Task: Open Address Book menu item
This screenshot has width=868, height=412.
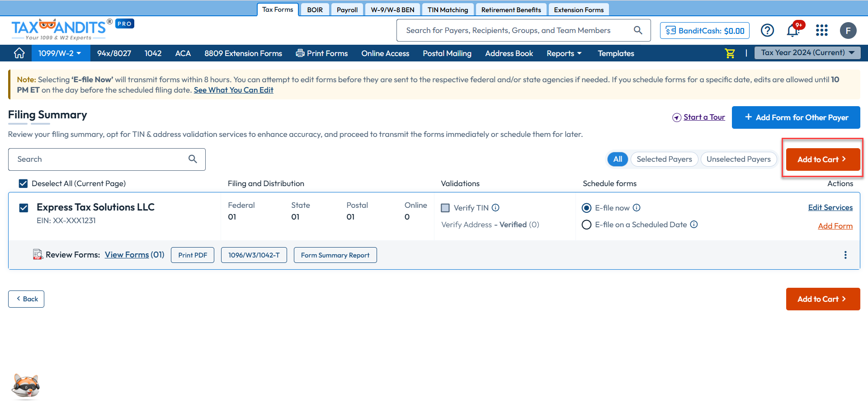Action: click(x=509, y=53)
